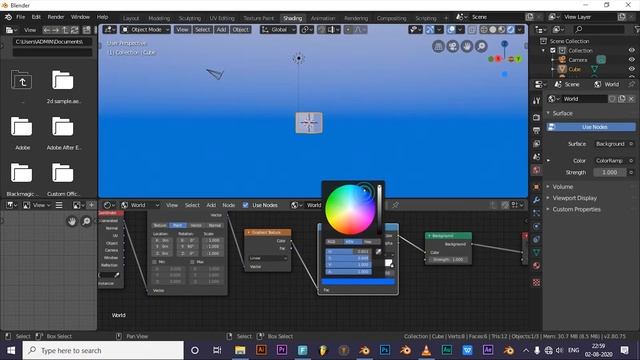This screenshot has height=360, width=640.
Task: Adjust the Strength value field in properties
Action: 610,172
